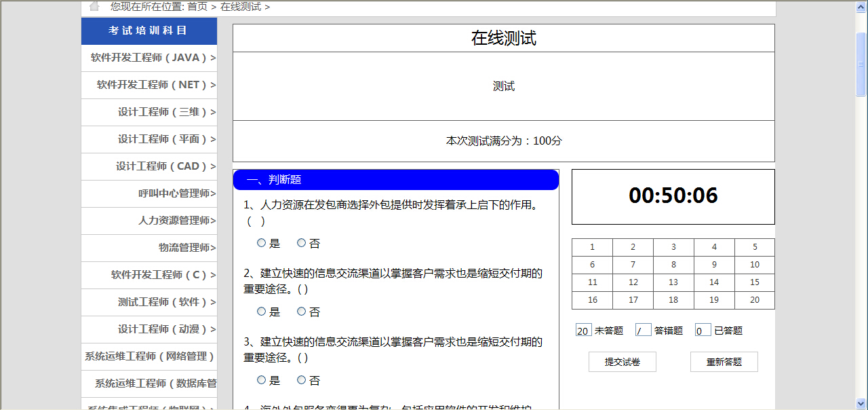
Task: Jump to question 20 in number grid
Action: [x=754, y=300]
